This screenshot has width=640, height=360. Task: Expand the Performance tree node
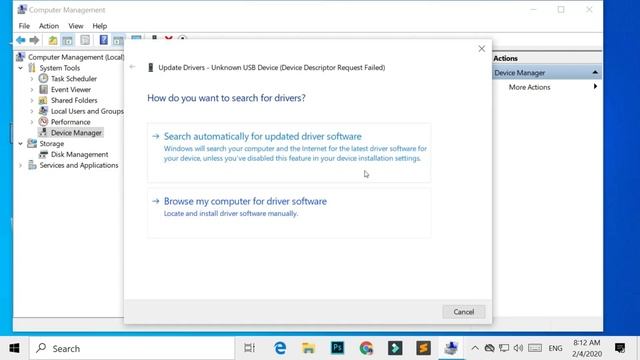pyautogui.click(x=32, y=122)
